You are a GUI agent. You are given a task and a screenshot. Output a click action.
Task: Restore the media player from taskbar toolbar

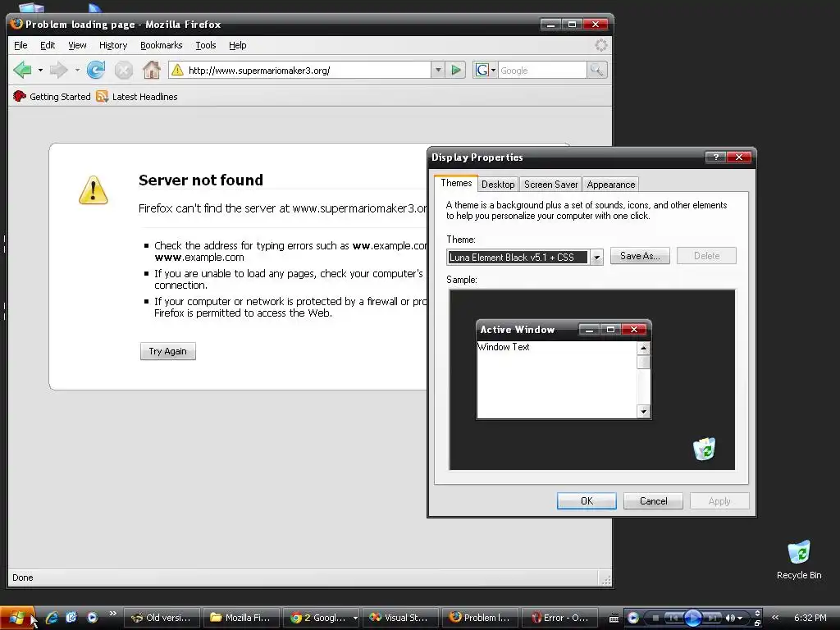click(757, 623)
